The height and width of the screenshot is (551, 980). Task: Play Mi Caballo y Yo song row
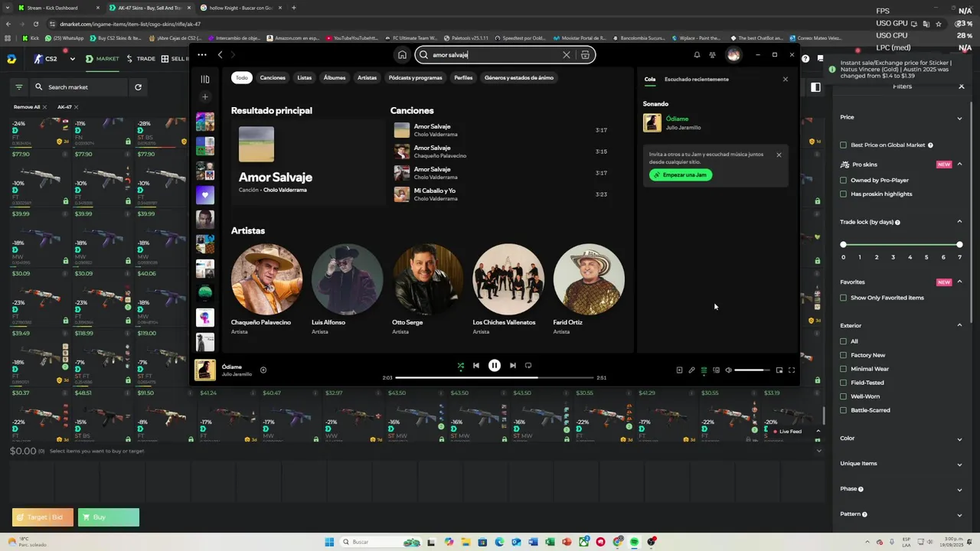[x=501, y=194]
